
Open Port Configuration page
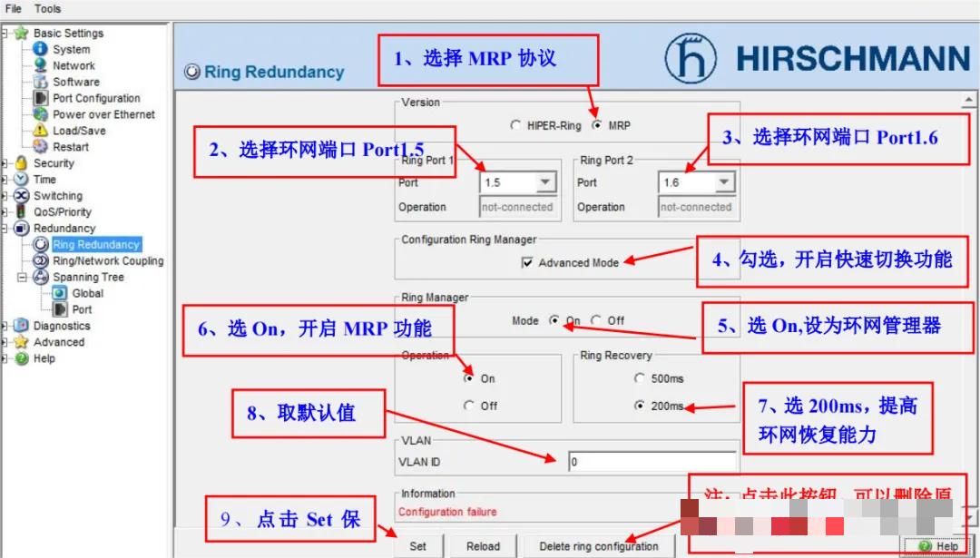tap(96, 98)
